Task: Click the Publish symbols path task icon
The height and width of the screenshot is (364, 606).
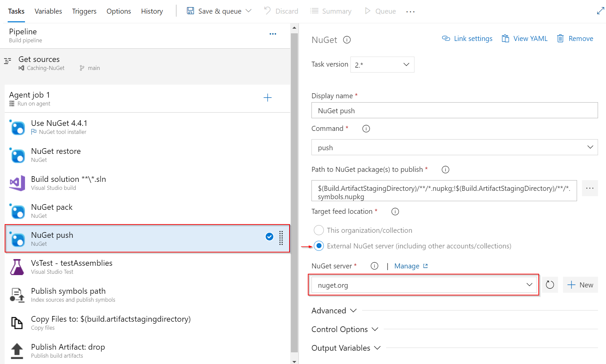Action: coord(17,295)
